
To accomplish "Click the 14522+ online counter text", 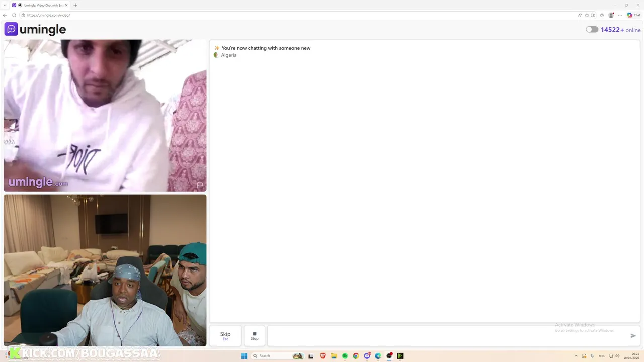I will [x=620, y=30].
